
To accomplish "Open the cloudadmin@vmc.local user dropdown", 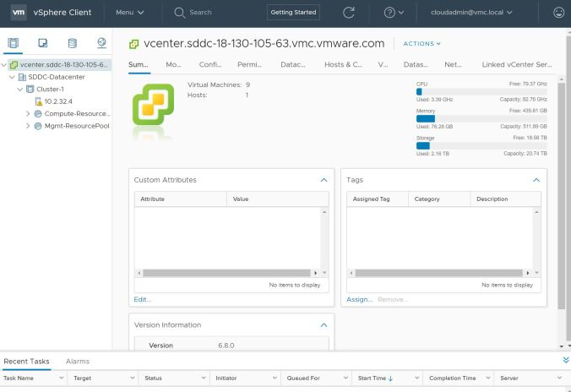I will (x=483, y=13).
